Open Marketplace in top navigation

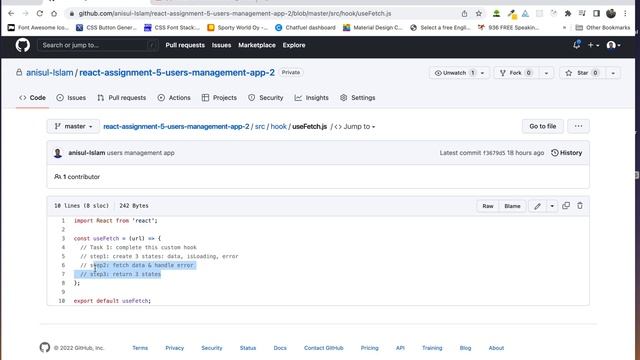pos(257,45)
